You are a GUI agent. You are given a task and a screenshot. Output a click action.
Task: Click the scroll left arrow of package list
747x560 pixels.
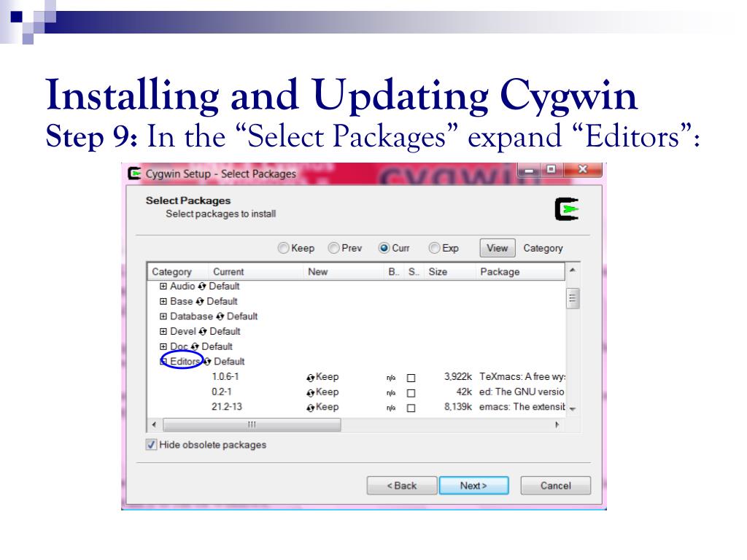click(154, 424)
